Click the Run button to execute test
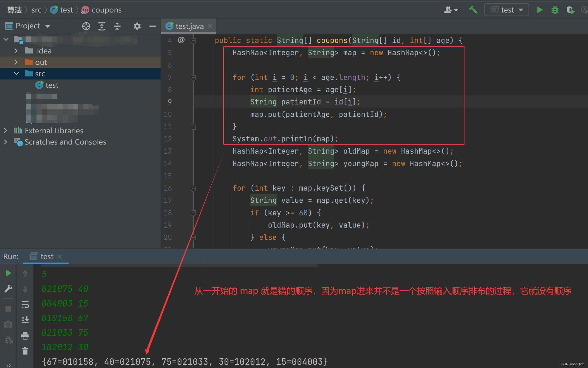 540,9
